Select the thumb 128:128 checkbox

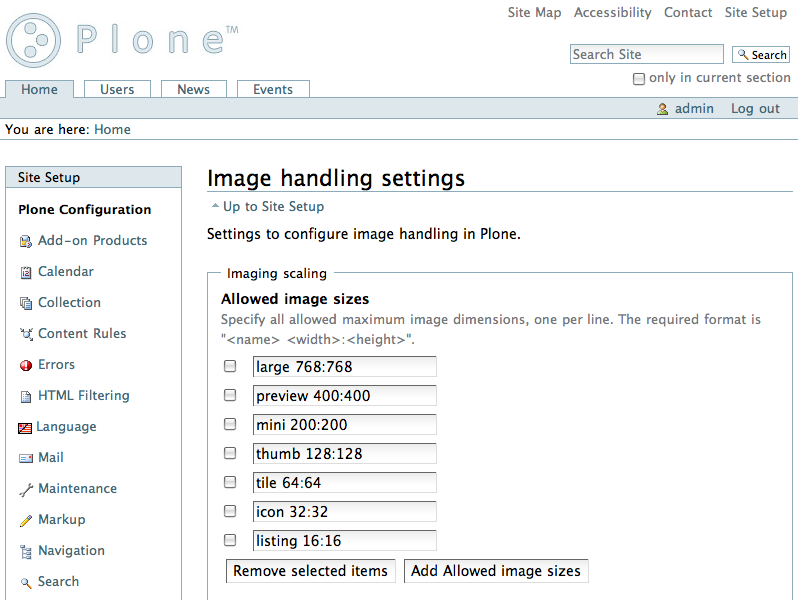[x=230, y=453]
